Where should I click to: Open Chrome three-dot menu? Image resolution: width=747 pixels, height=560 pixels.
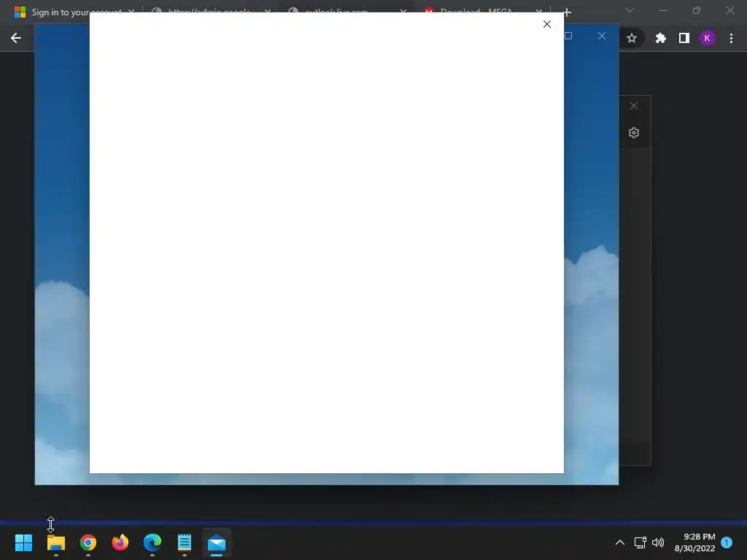pyautogui.click(x=731, y=38)
